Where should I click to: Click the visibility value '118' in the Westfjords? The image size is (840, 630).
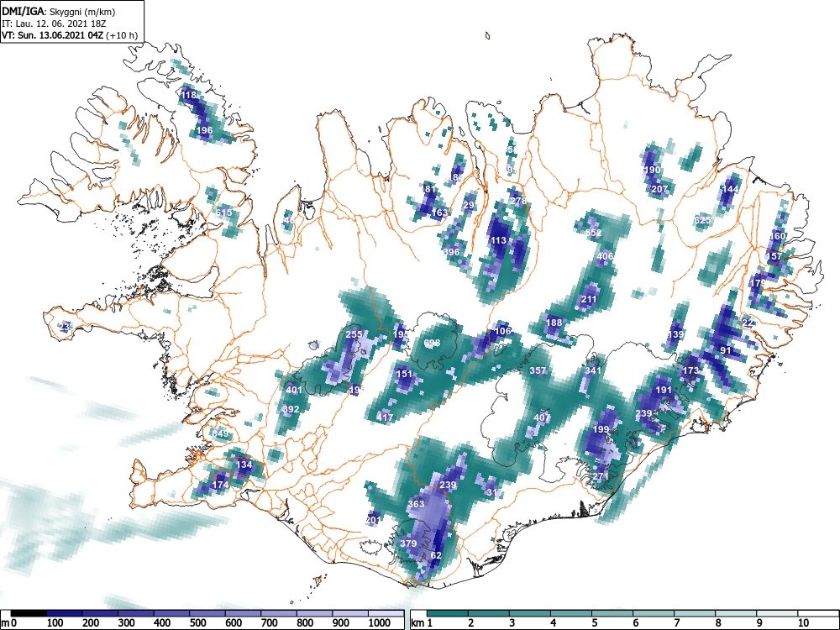(x=188, y=96)
